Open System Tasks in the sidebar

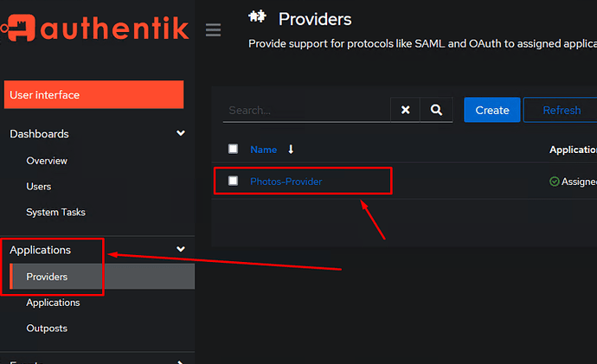pyautogui.click(x=55, y=212)
